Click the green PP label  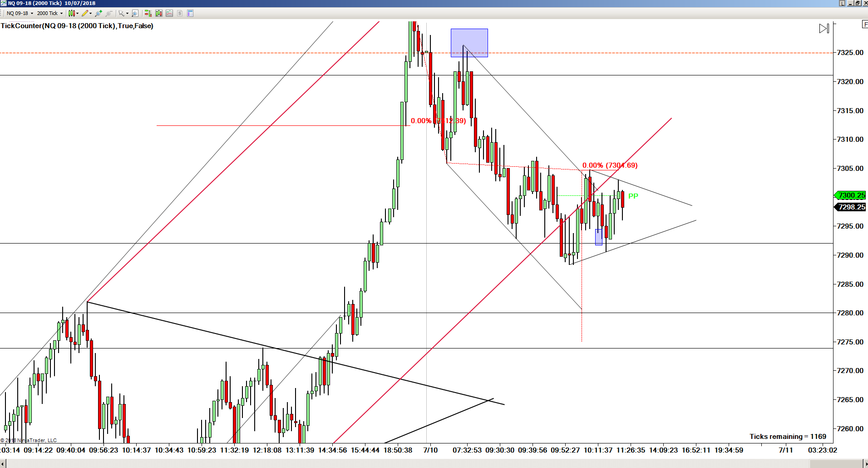(x=633, y=196)
